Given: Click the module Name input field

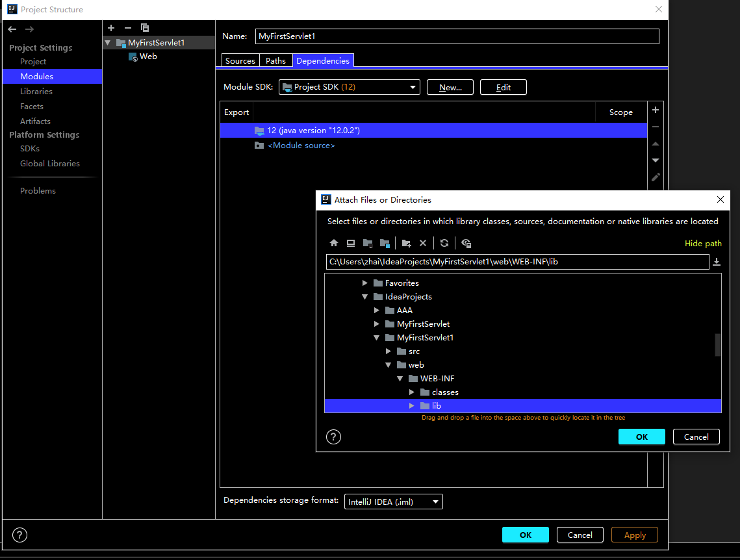Looking at the screenshot, I should click(x=457, y=36).
